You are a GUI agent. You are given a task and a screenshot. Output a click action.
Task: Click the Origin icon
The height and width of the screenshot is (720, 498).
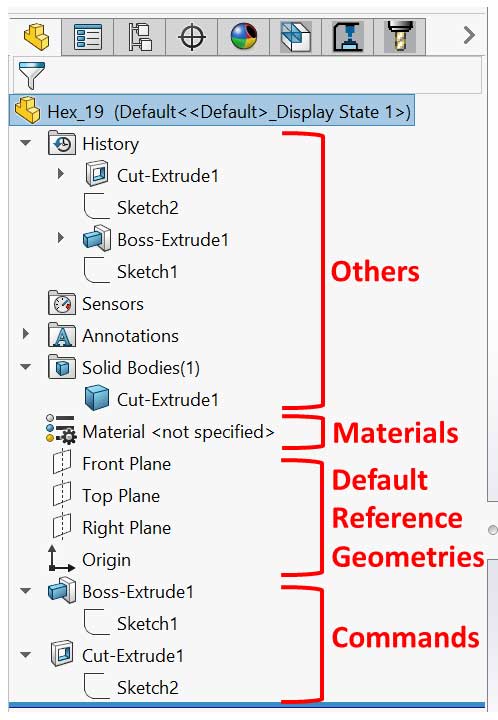click(x=61, y=559)
